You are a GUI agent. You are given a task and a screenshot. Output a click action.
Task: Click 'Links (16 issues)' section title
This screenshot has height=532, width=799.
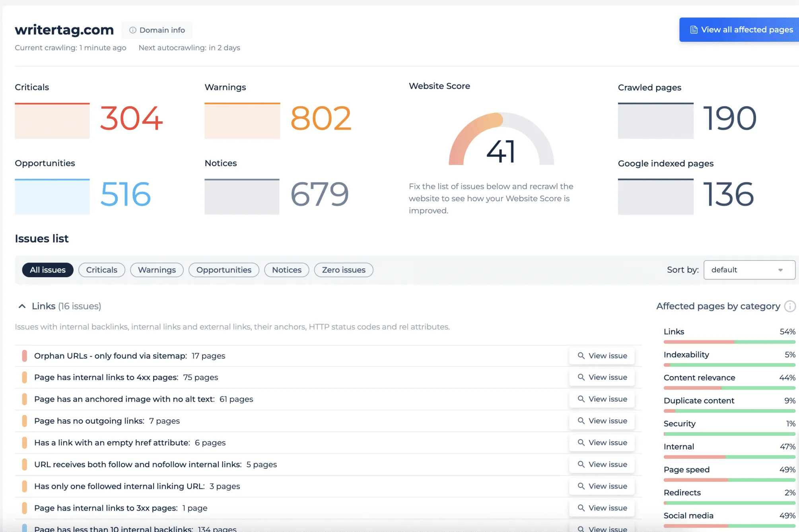tap(66, 306)
